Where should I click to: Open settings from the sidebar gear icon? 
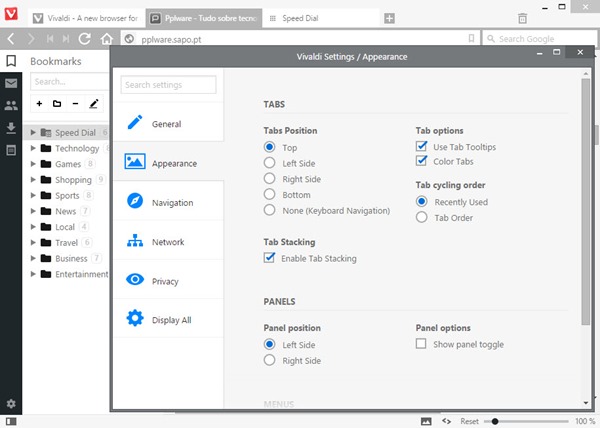coord(11,404)
